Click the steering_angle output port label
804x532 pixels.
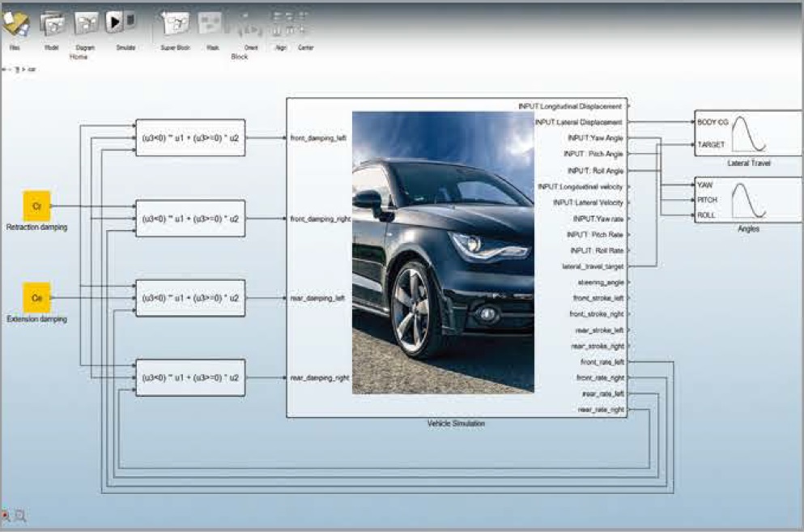[x=600, y=282]
